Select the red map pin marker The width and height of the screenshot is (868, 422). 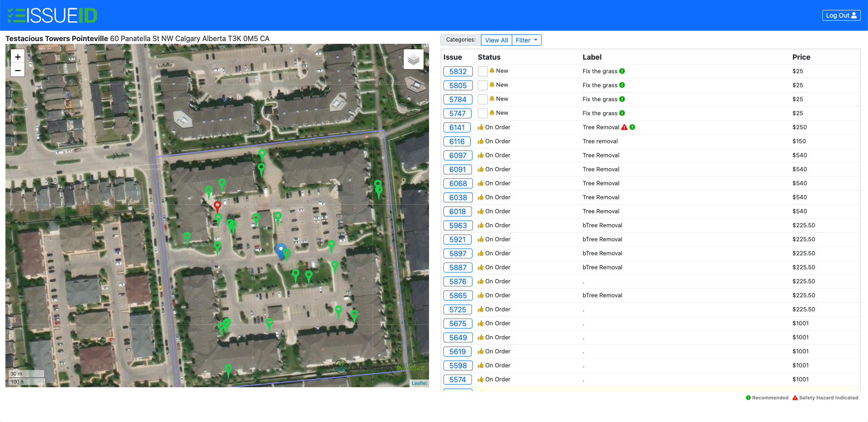point(217,206)
